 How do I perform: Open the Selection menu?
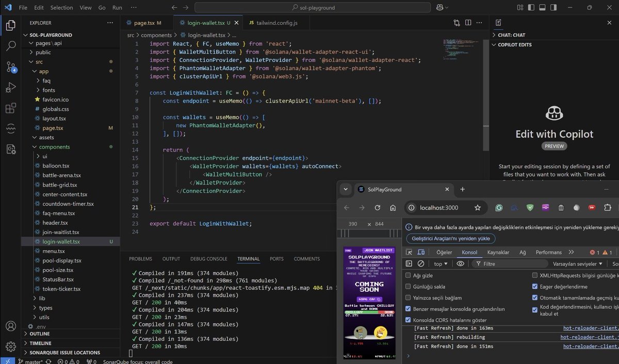(x=61, y=8)
